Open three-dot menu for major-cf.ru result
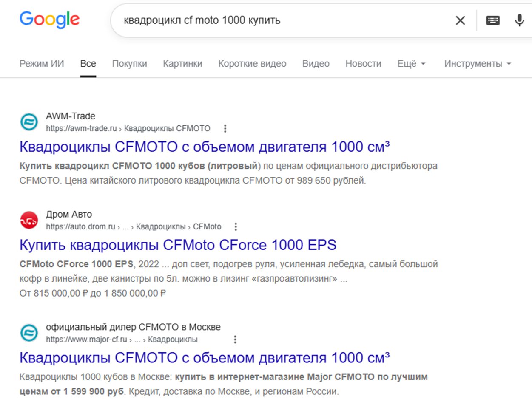Screen dimensions: 532x399 click(x=235, y=340)
